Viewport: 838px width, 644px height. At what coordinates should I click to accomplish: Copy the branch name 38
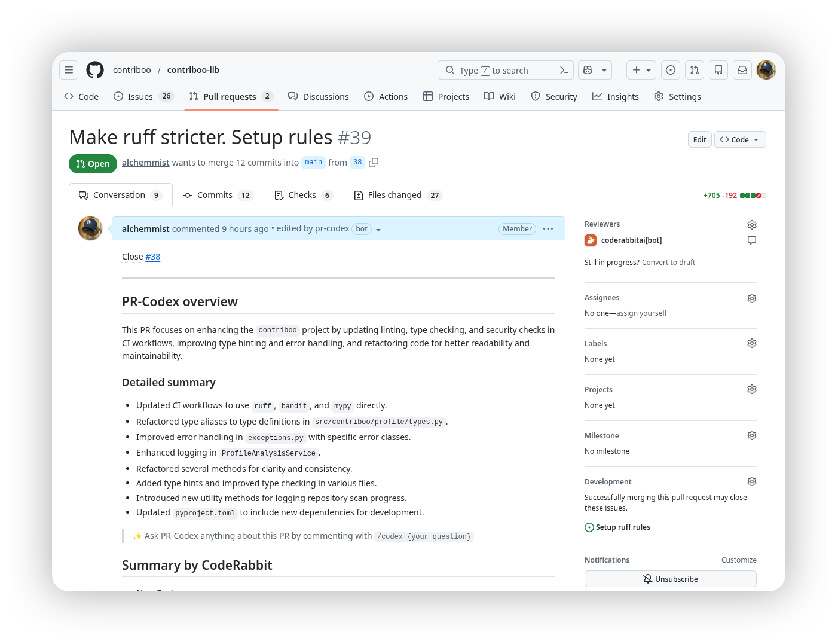374,163
